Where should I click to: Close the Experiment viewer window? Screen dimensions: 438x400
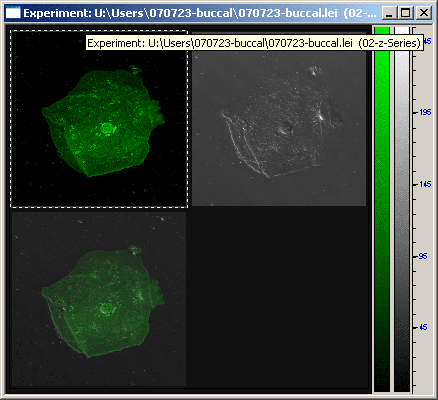click(x=424, y=13)
